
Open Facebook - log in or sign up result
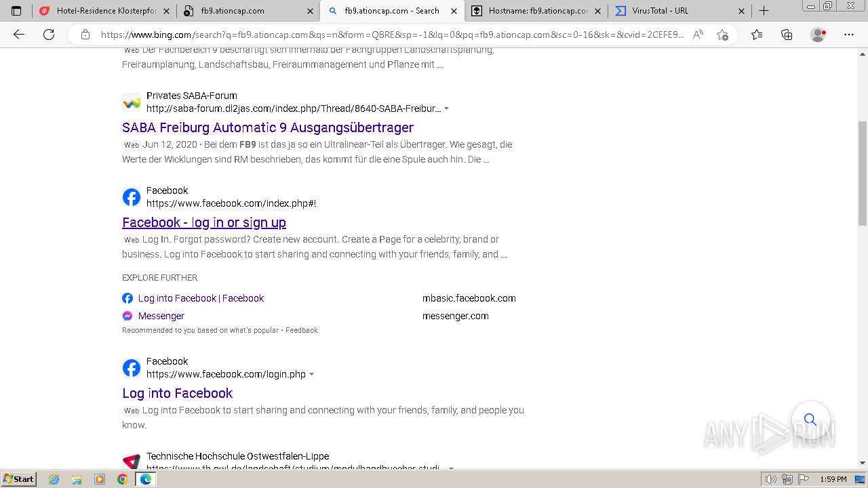coord(204,222)
